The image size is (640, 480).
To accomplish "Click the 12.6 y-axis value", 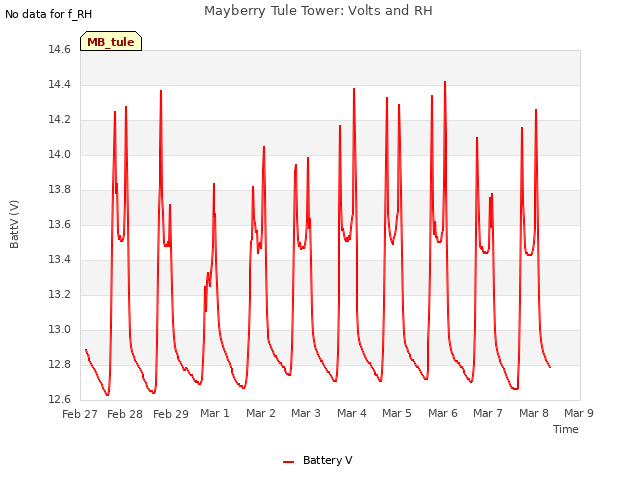I will coord(60,399).
